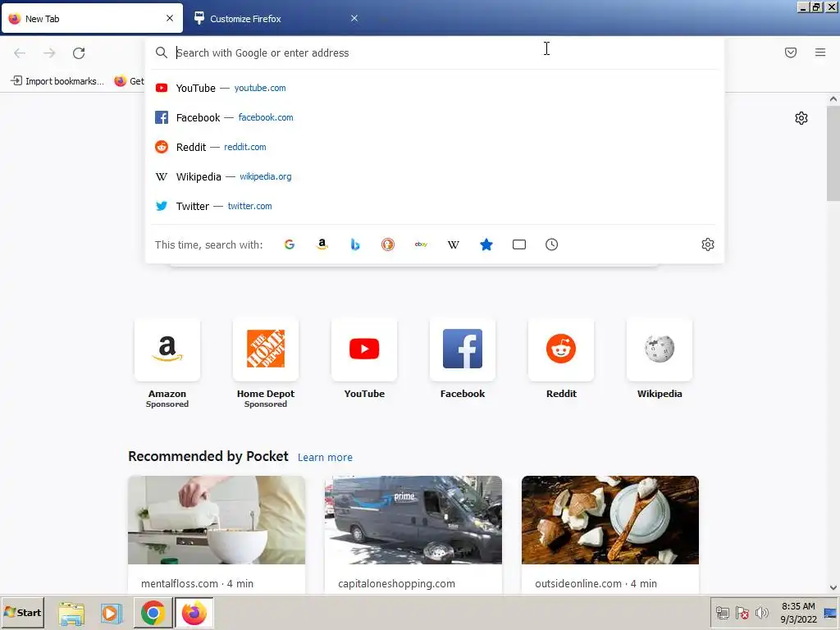
Task: Open New Tab page personalize gear
Action: [801, 118]
